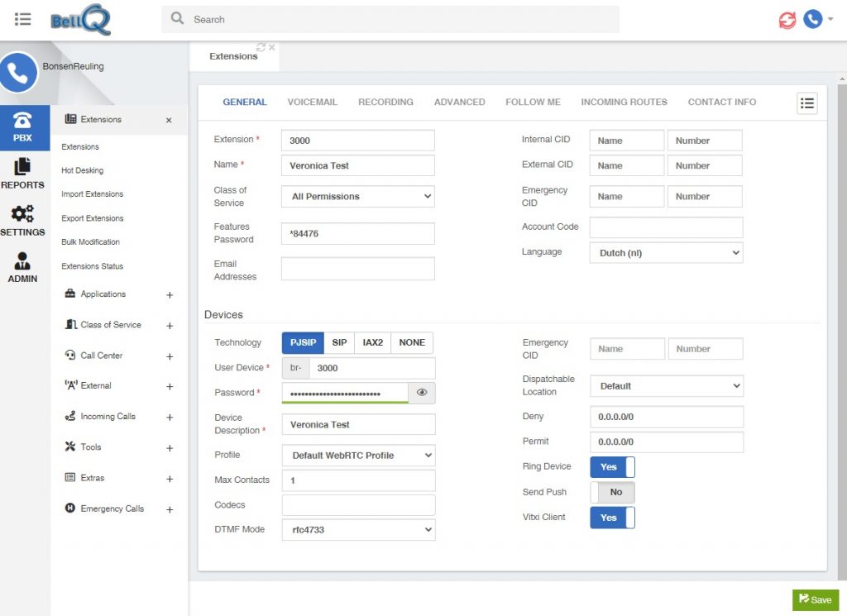Open the REPORTS section
Image resolution: width=847 pixels, height=616 pixels.
(x=22, y=174)
